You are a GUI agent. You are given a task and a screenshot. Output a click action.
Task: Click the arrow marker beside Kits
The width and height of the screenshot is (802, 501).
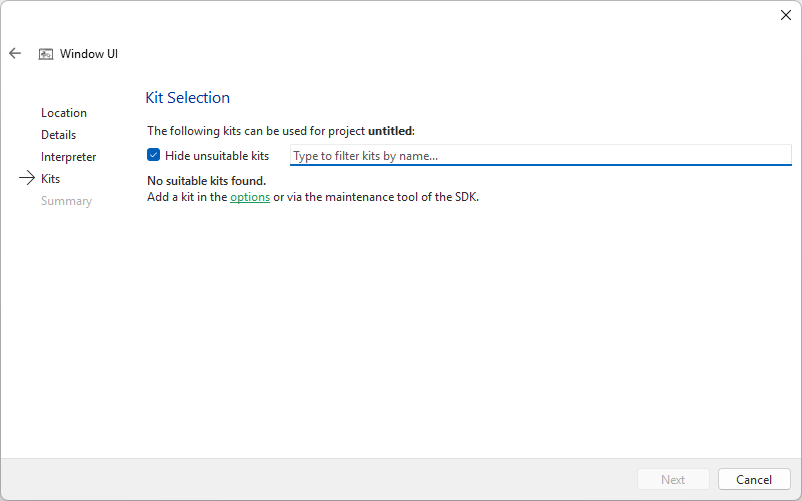coord(27,179)
